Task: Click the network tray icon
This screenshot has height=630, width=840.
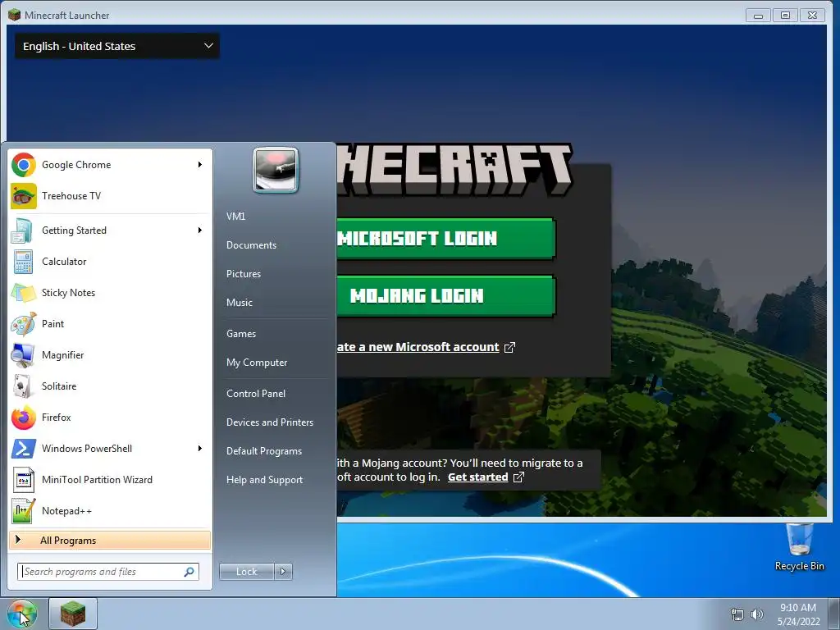Action: (x=737, y=614)
